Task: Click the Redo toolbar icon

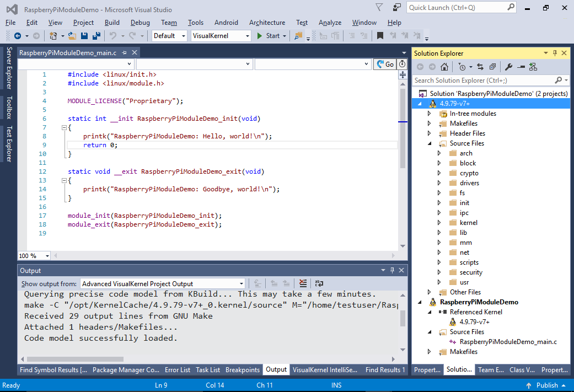Action: [x=132, y=36]
